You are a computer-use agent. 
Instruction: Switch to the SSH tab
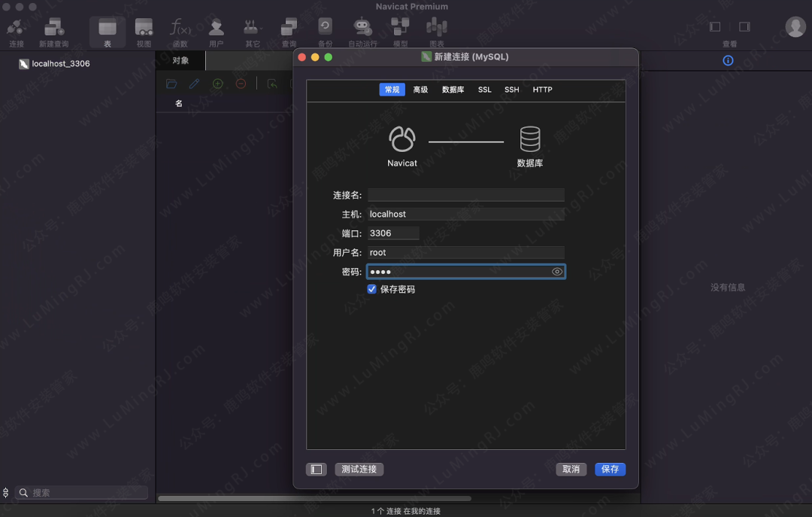[x=512, y=90]
